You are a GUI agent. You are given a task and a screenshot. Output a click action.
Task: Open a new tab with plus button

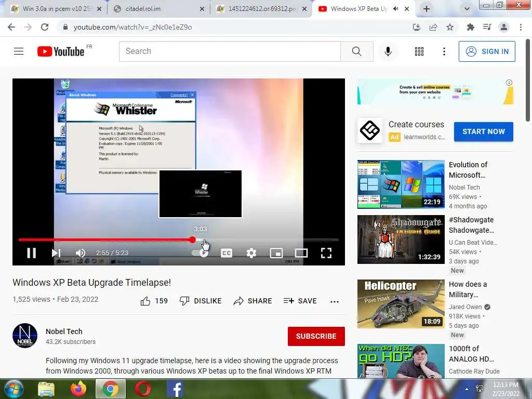click(x=427, y=9)
